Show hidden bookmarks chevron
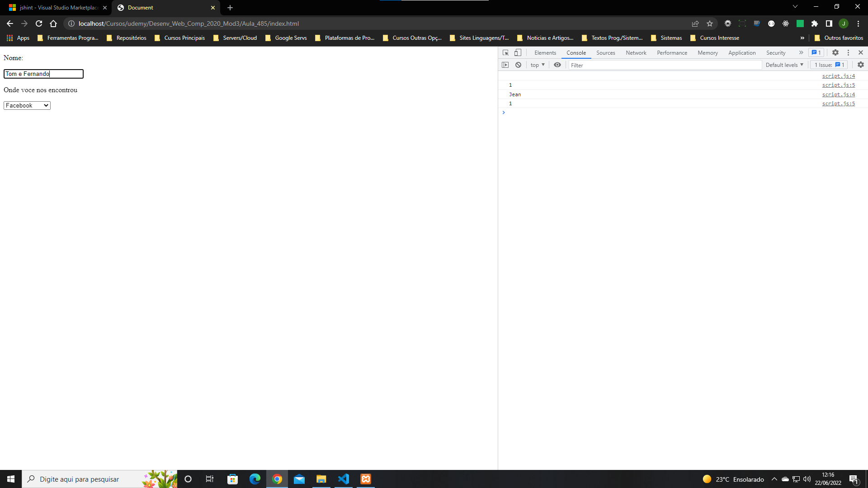Image resolution: width=868 pixels, height=488 pixels. coord(802,38)
